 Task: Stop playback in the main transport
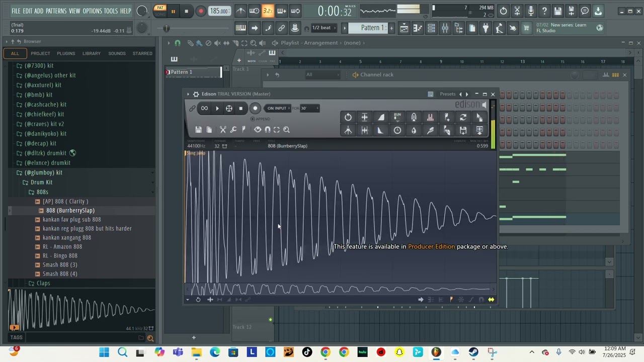pos(186,11)
